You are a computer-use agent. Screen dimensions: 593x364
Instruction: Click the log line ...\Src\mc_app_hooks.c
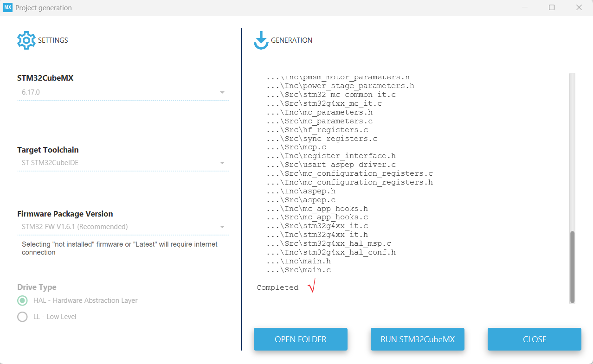coord(317,217)
